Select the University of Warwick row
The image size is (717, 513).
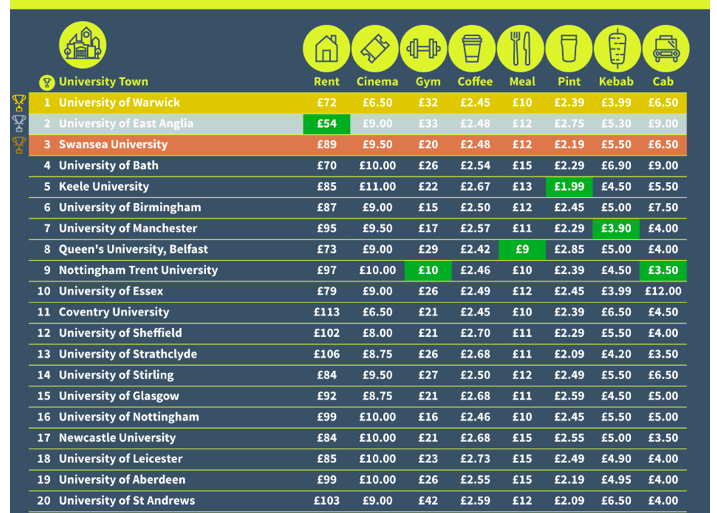pos(119,103)
